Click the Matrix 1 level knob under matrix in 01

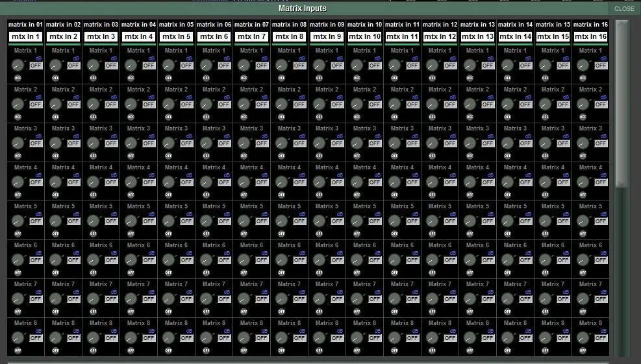coord(18,66)
